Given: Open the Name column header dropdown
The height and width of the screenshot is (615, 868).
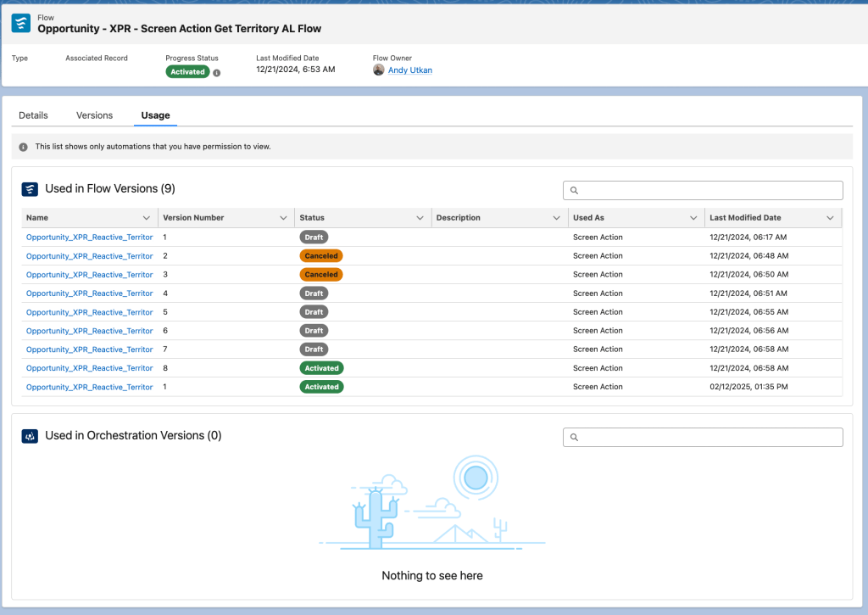Looking at the screenshot, I should [x=146, y=217].
